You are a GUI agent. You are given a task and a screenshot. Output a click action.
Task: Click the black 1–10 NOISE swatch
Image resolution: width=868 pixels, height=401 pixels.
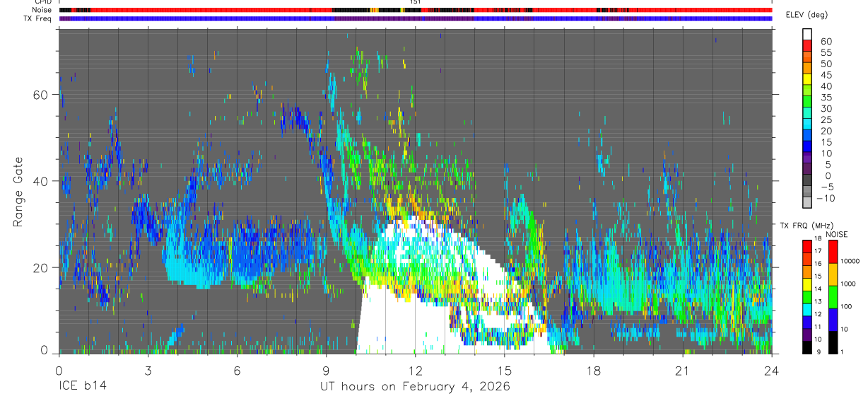[833, 342]
